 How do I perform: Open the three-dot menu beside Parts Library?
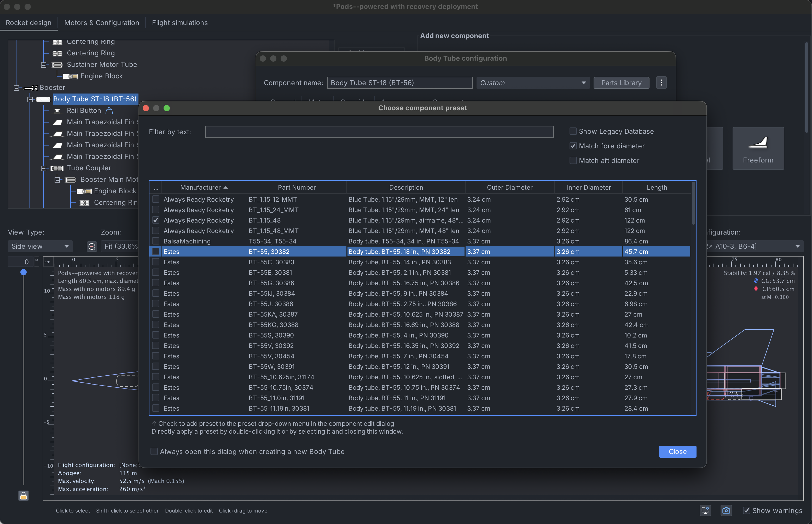tap(661, 83)
